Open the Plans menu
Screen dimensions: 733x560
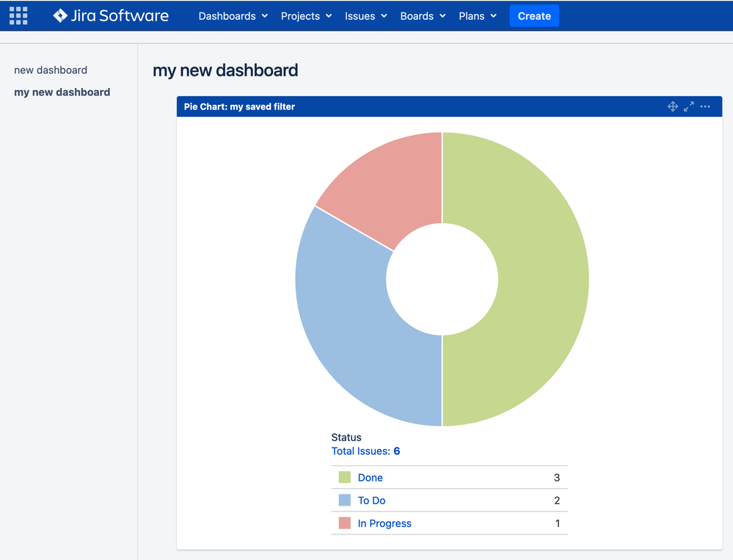tap(477, 16)
